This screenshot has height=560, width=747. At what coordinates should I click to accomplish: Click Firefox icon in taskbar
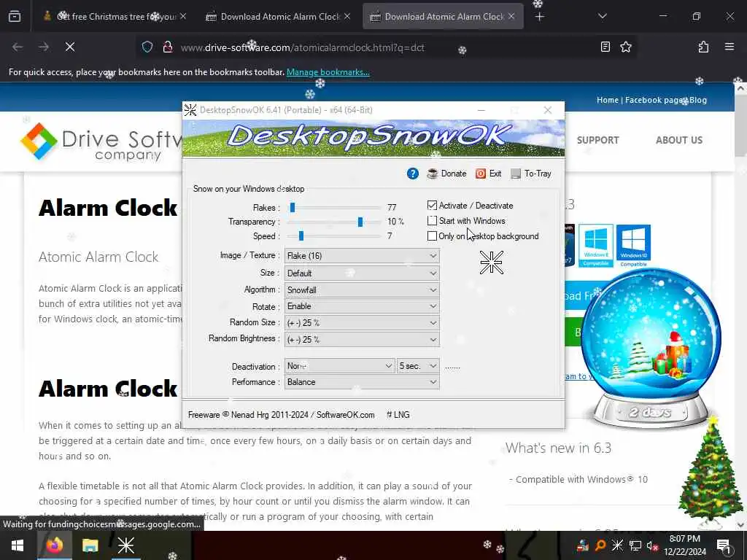54,545
